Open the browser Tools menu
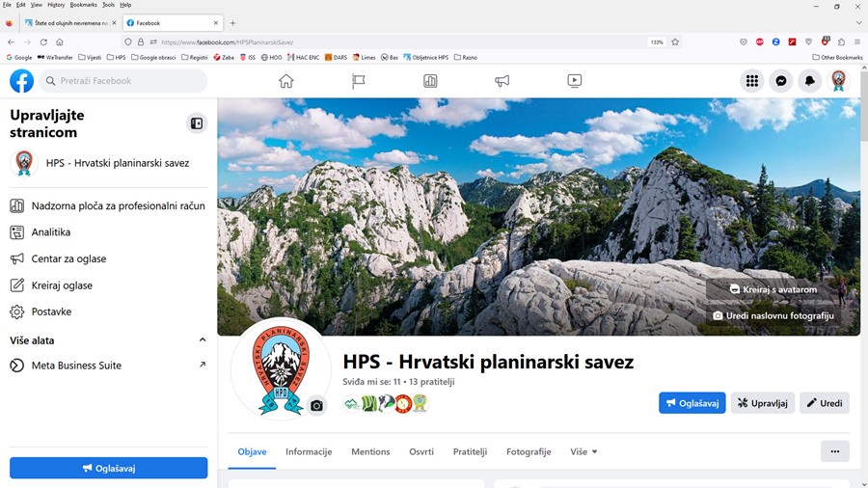868x488 pixels. pyautogui.click(x=108, y=5)
